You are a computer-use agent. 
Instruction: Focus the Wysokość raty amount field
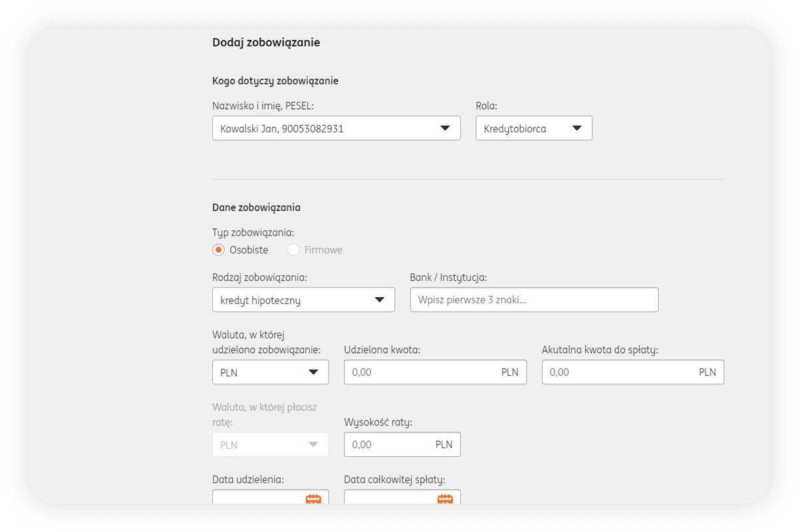point(389,445)
